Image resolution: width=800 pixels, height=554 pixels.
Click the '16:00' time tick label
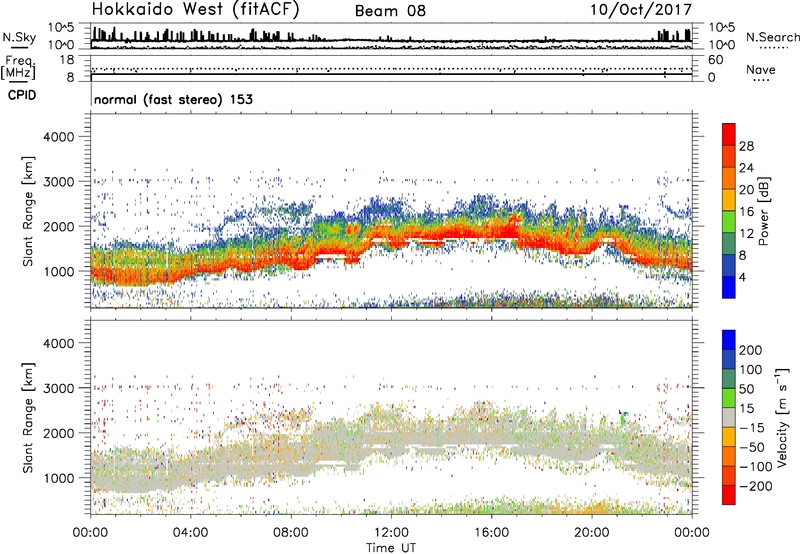(491, 533)
